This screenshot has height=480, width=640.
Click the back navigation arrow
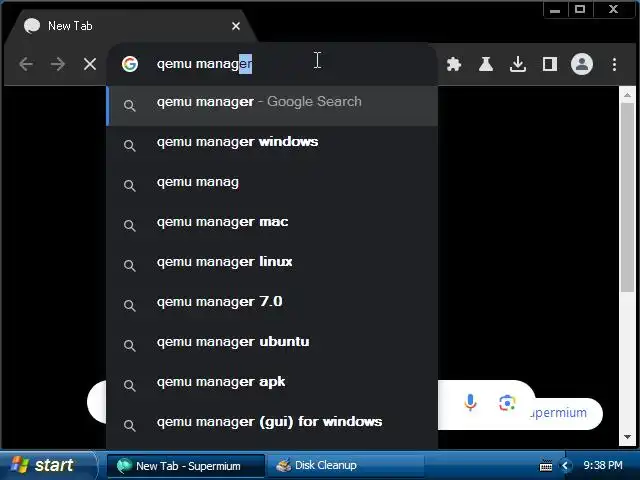26,64
